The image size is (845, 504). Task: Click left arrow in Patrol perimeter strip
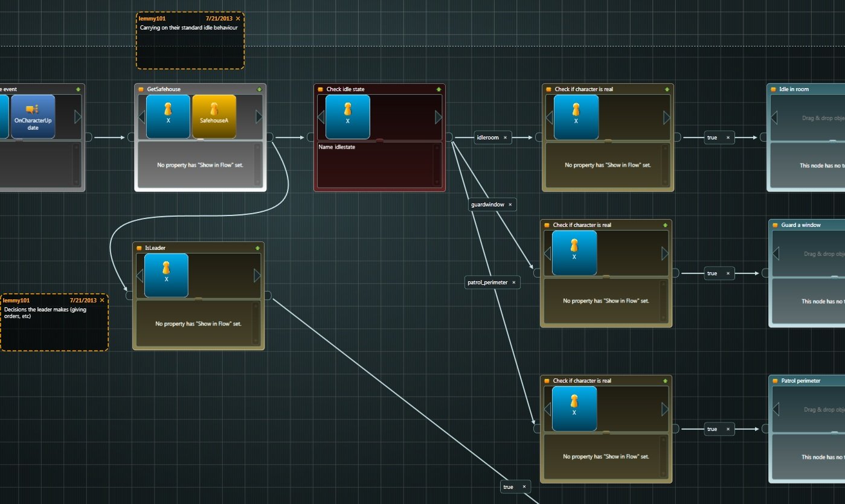click(776, 409)
